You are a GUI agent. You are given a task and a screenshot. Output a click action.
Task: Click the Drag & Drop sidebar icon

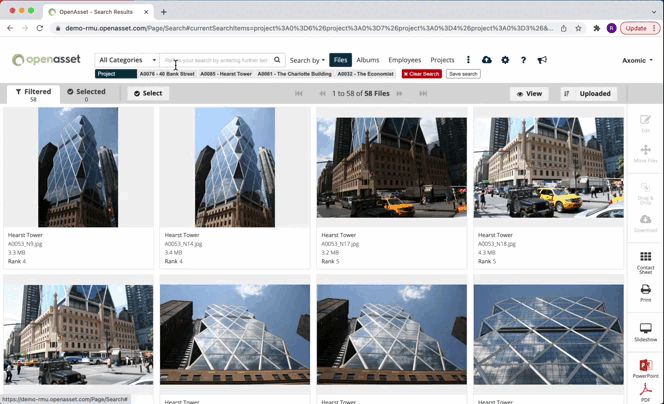pos(645,194)
